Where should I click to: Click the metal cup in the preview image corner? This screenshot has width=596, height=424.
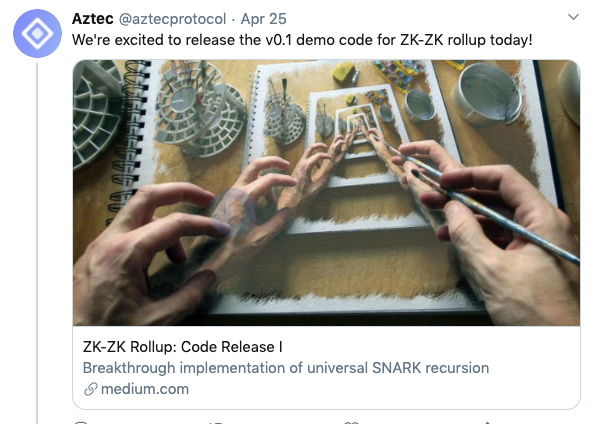coord(488,95)
